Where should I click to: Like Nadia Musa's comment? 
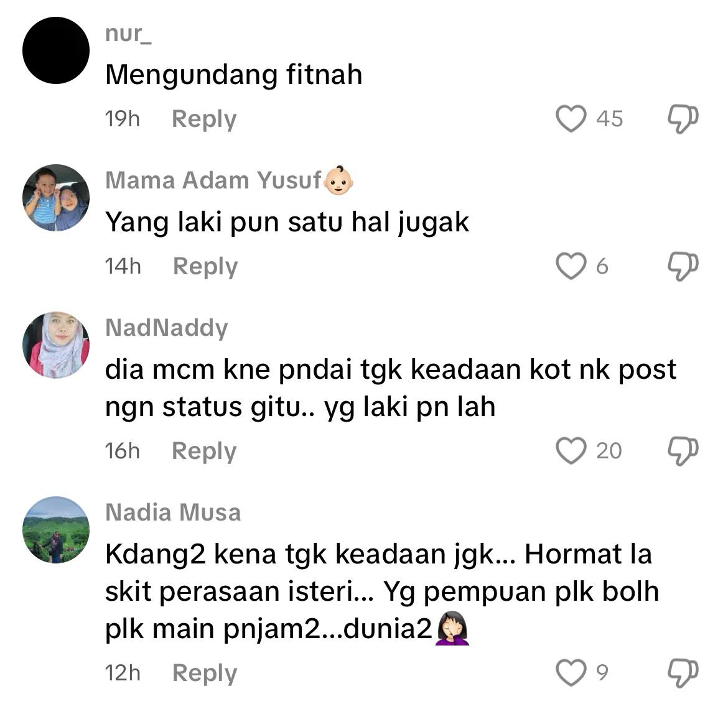pyautogui.click(x=571, y=672)
